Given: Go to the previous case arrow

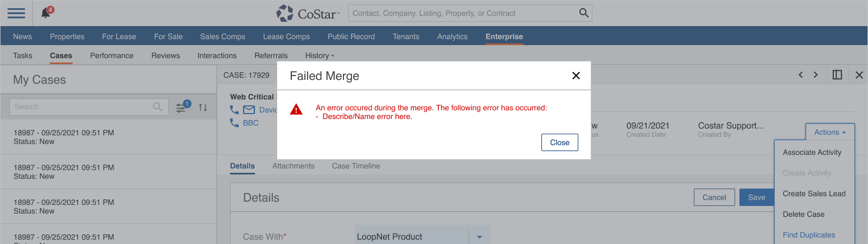Looking at the screenshot, I should point(800,75).
